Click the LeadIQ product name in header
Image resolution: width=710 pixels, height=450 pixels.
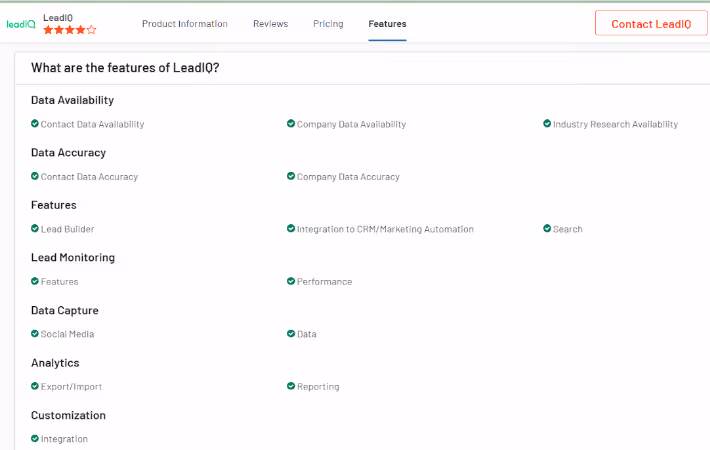[x=58, y=18]
